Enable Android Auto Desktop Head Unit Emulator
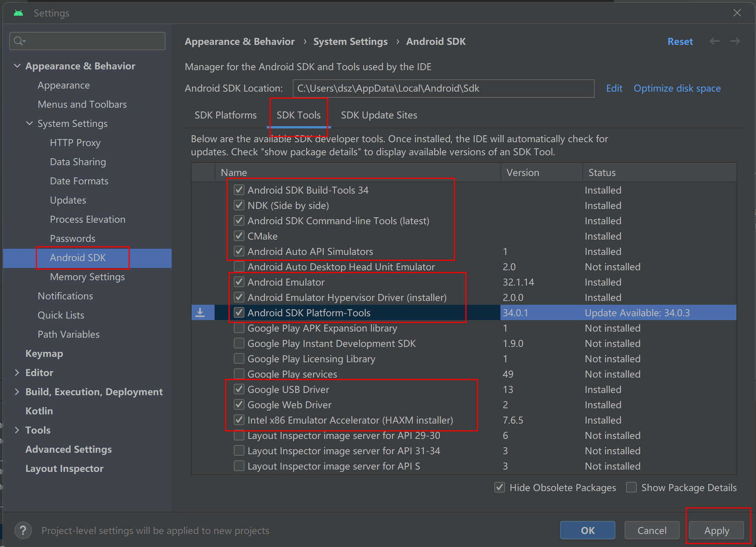The width and height of the screenshot is (756, 547). click(239, 267)
